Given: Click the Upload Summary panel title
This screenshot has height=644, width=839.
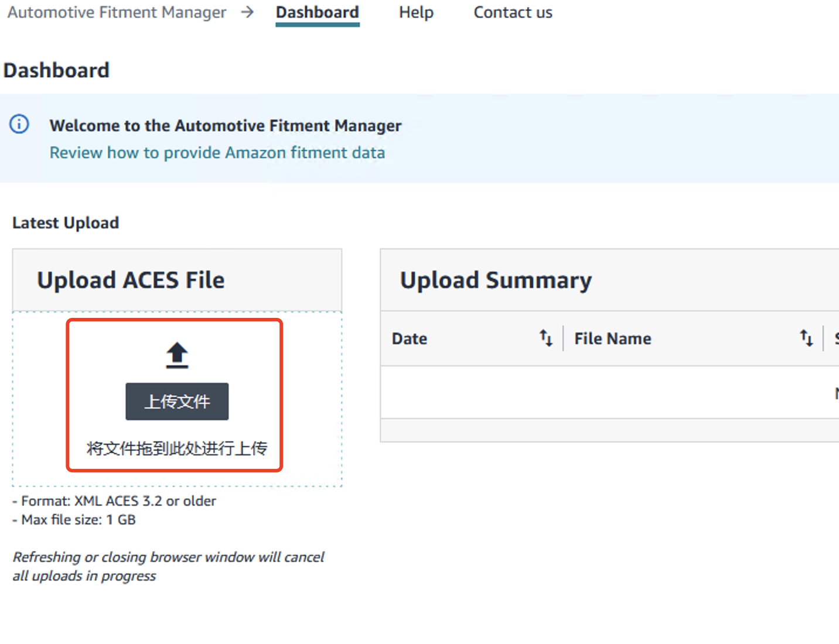Looking at the screenshot, I should (x=496, y=280).
